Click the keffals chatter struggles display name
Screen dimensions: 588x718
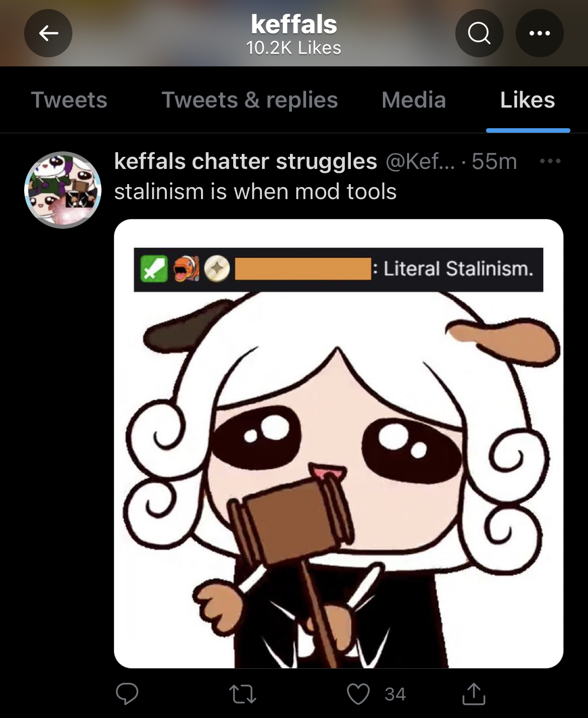click(x=246, y=161)
